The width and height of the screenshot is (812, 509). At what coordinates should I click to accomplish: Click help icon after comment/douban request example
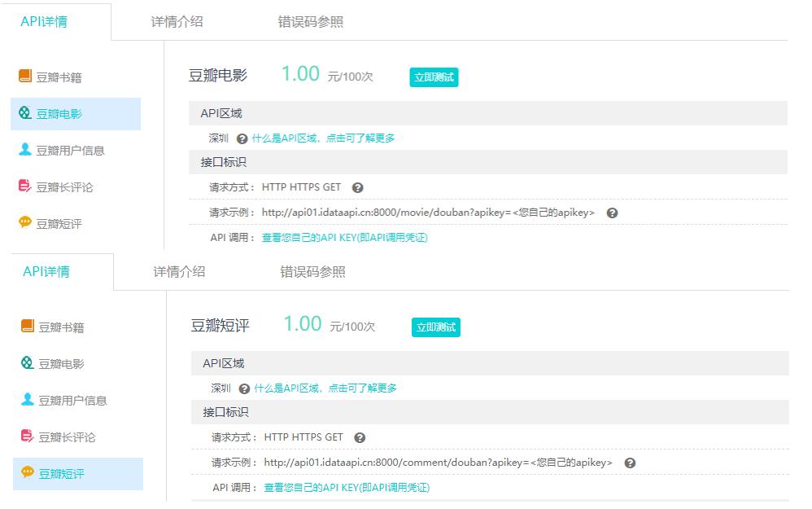[x=630, y=463]
